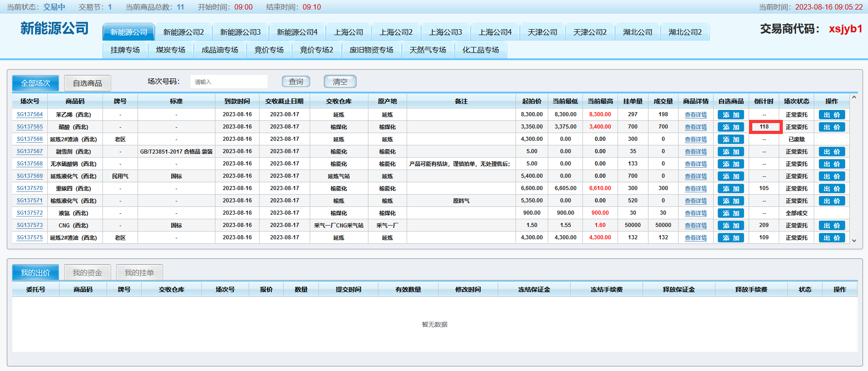The width and height of the screenshot is (868, 371).
Task: Select the 化工品专场 section
Action: [481, 50]
